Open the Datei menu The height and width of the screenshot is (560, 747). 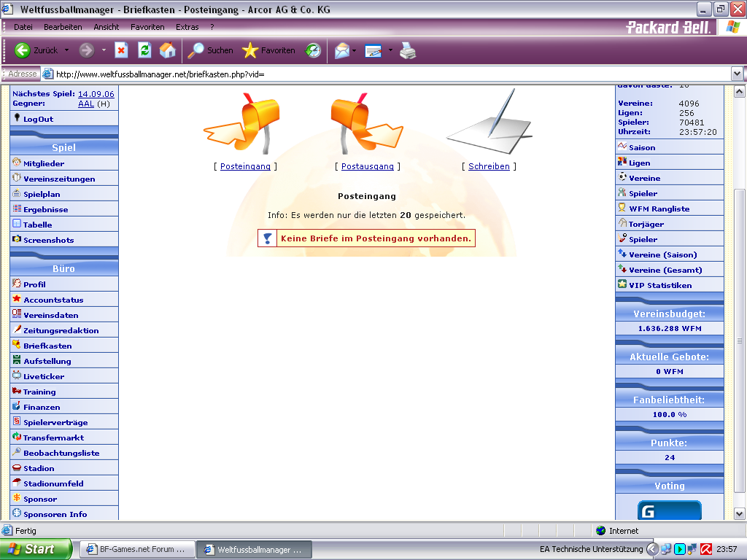tap(23, 27)
